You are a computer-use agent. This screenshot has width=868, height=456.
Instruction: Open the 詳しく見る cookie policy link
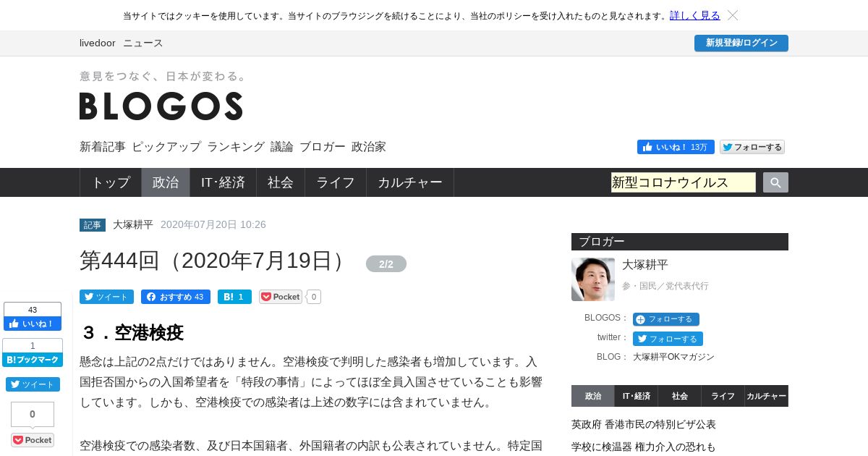695,15
